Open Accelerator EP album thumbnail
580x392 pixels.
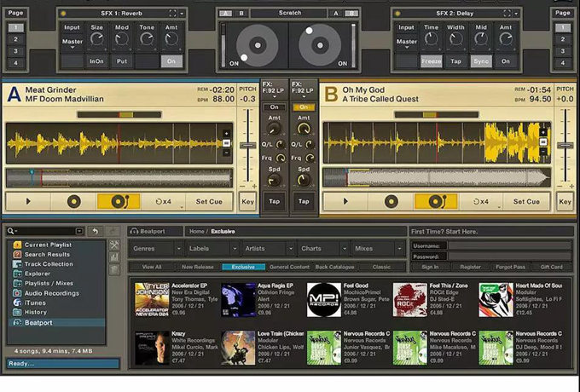(152, 300)
